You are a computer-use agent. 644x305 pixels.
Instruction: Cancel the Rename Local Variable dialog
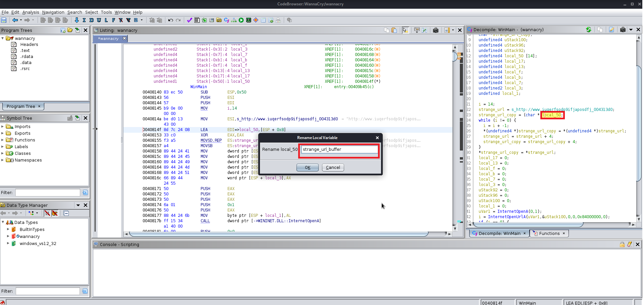pos(333,167)
